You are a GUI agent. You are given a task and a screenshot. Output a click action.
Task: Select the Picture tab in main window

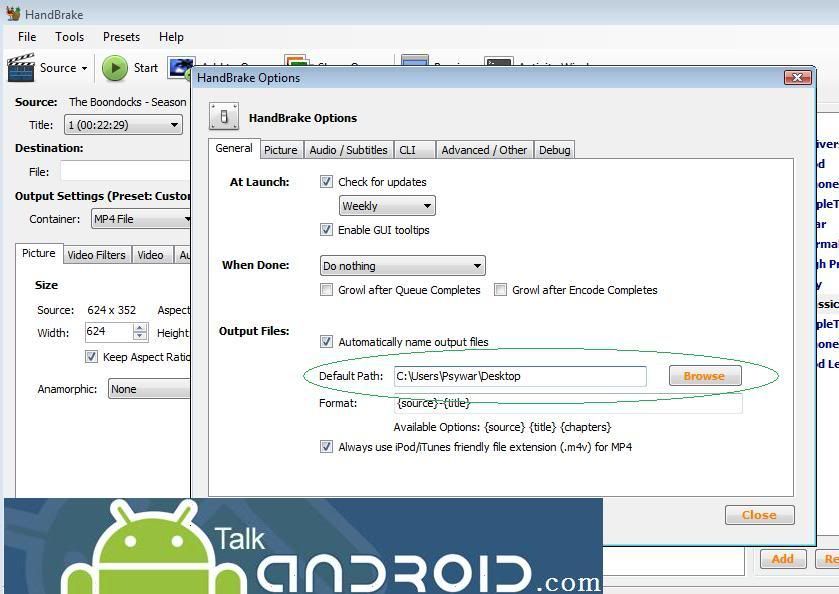tap(39, 253)
